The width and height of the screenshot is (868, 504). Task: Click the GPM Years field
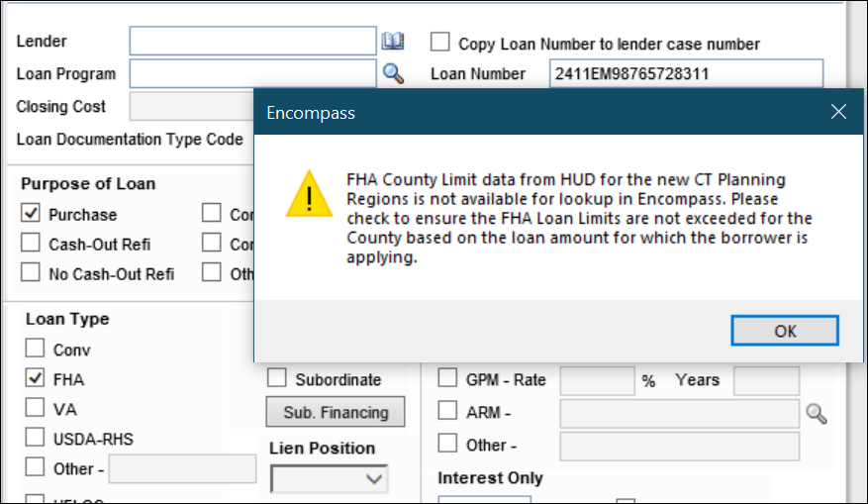click(x=766, y=380)
